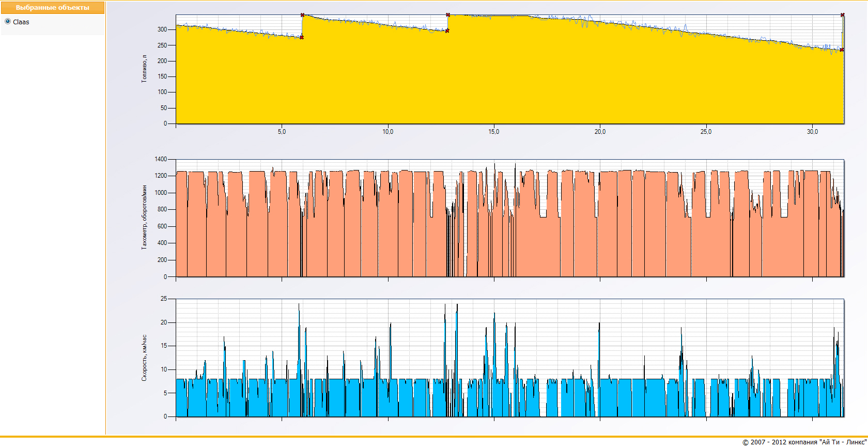
Task: Click the "250" label on fuel axis
Action: click(162, 45)
